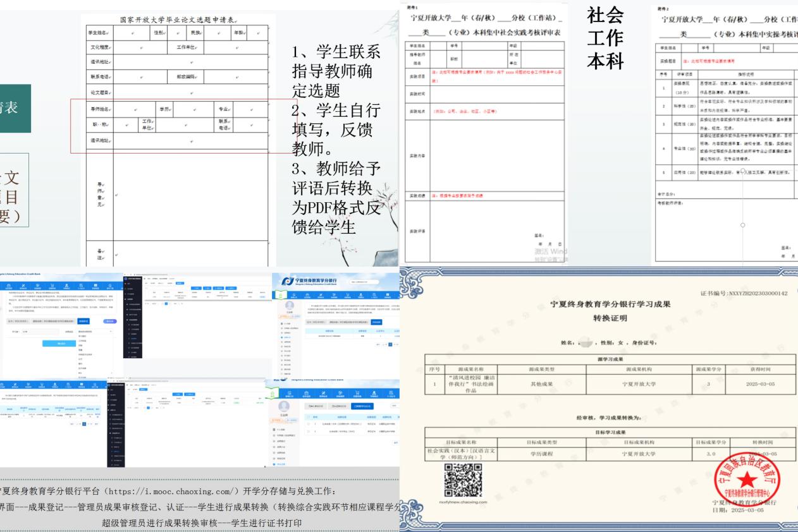The width and height of the screenshot is (798, 532).
Task: Click the 实操题目 label in the 附件2 form
Action: tap(668, 61)
